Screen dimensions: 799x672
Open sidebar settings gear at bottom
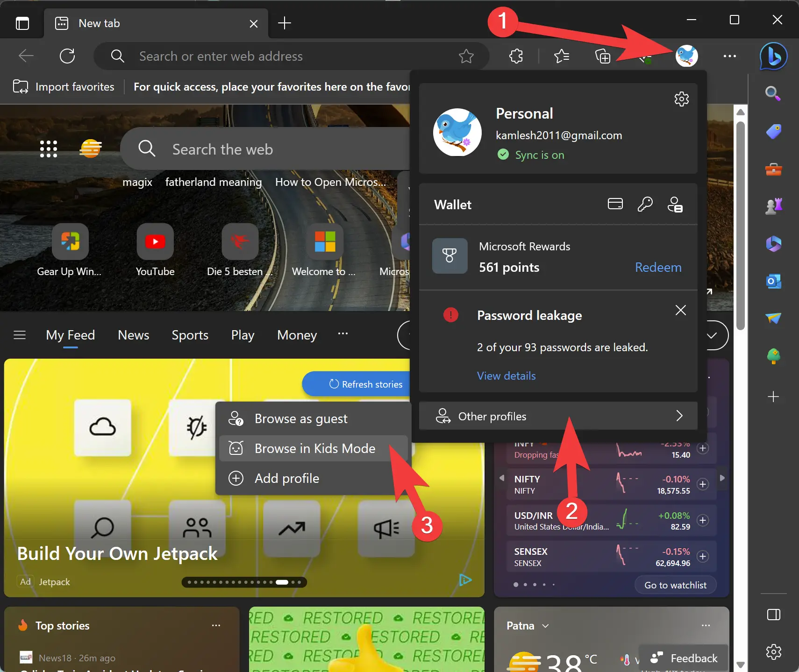[x=773, y=652]
